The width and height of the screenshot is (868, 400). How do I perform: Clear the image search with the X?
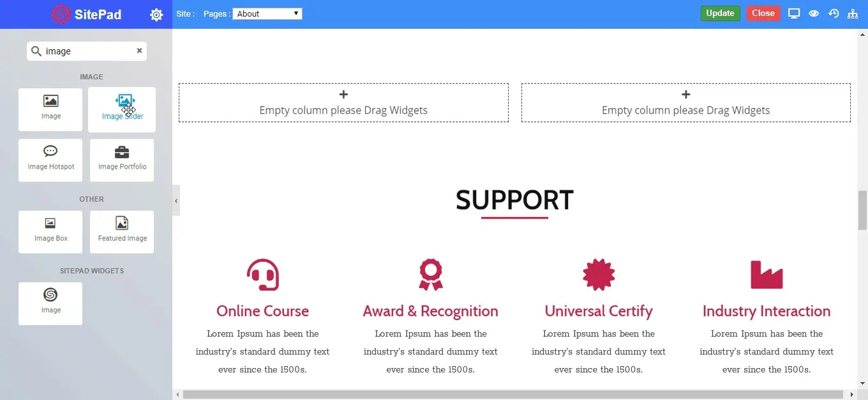139,50
